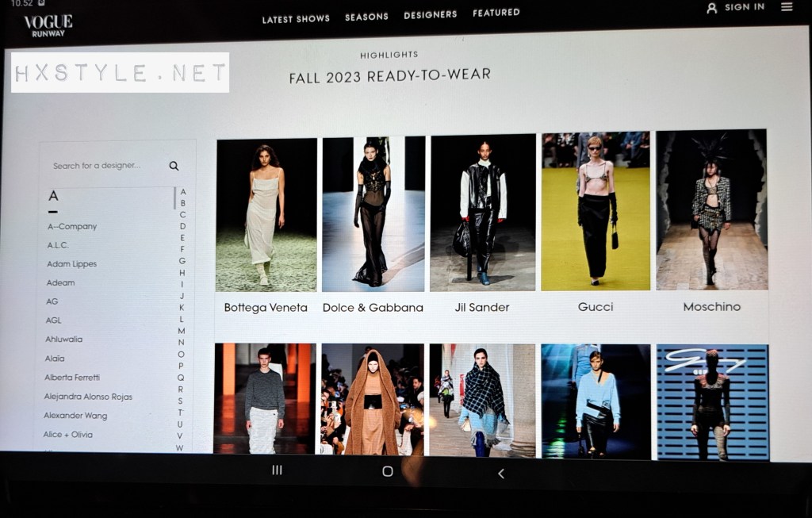
Task: View the Moschino show thumbnail
Action: click(x=711, y=209)
